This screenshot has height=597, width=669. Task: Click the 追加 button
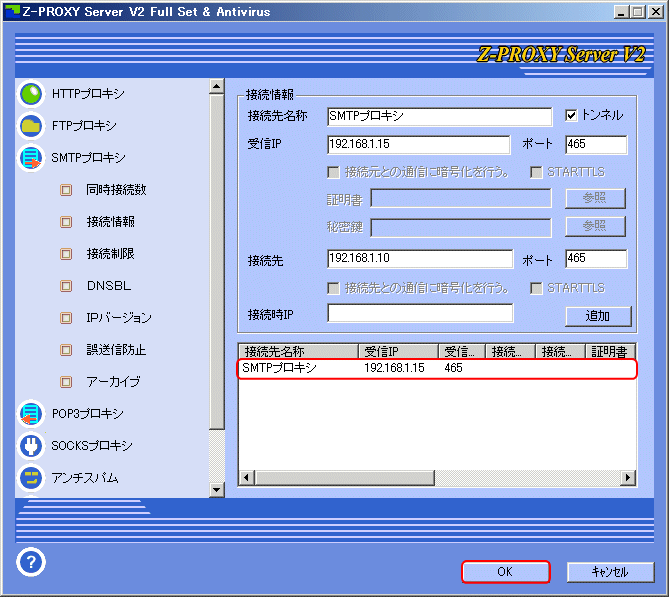(598, 316)
